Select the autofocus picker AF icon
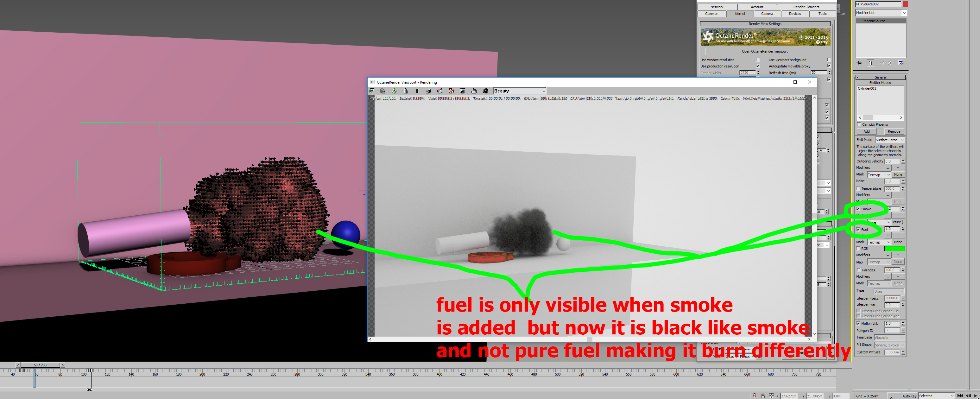Screen dimensions: 980x399 tap(428, 91)
